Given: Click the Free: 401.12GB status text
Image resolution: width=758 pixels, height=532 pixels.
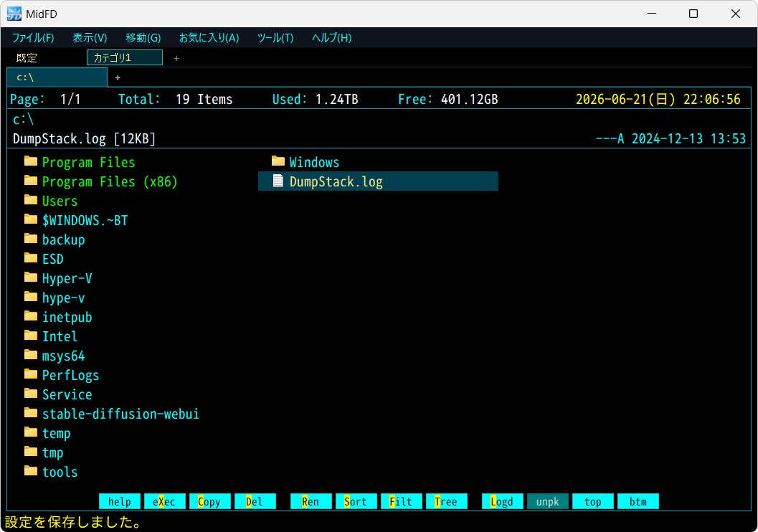Looking at the screenshot, I should [448, 99].
